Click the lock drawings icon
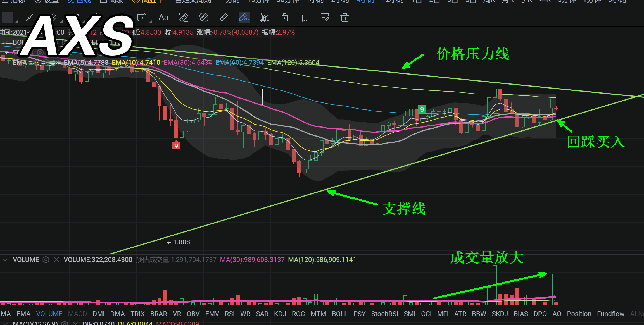This screenshot has width=644, height=325. [x=285, y=18]
